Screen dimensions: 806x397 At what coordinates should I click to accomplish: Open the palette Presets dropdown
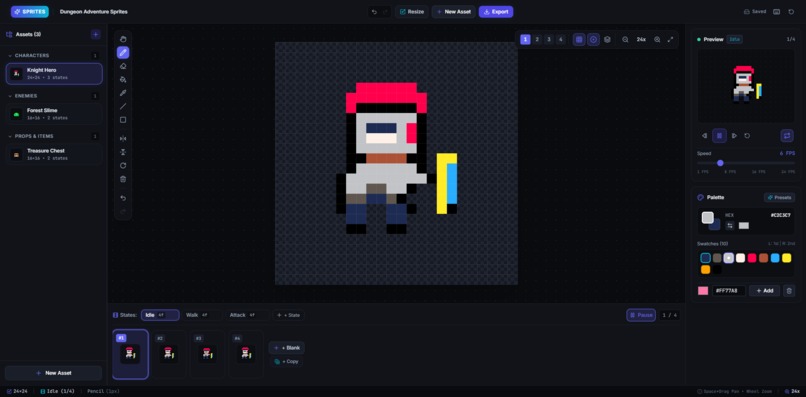pos(779,197)
